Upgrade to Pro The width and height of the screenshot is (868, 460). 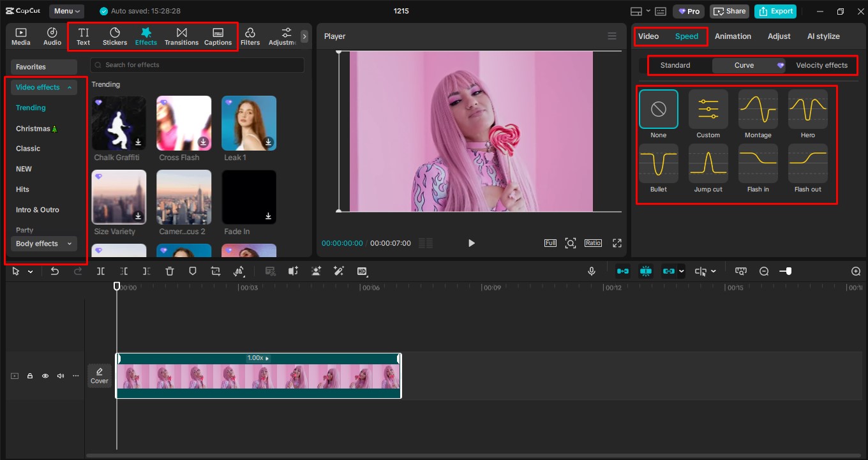point(689,11)
